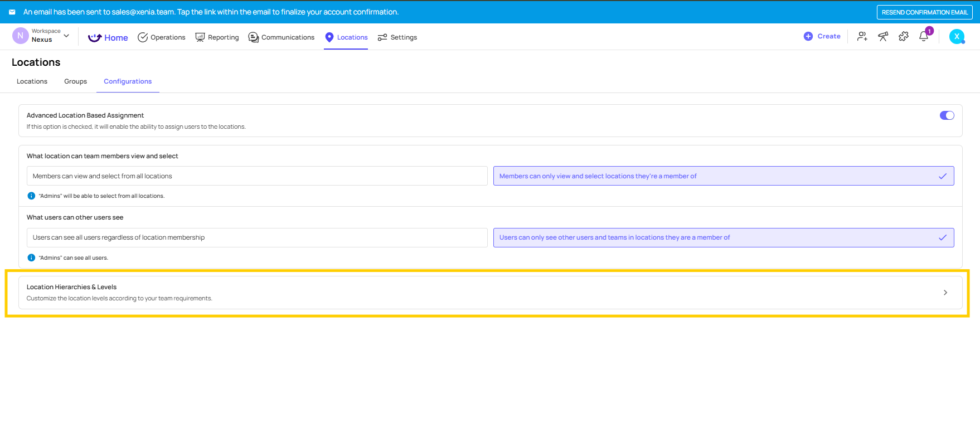Select Members can only view their locations option

723,176
